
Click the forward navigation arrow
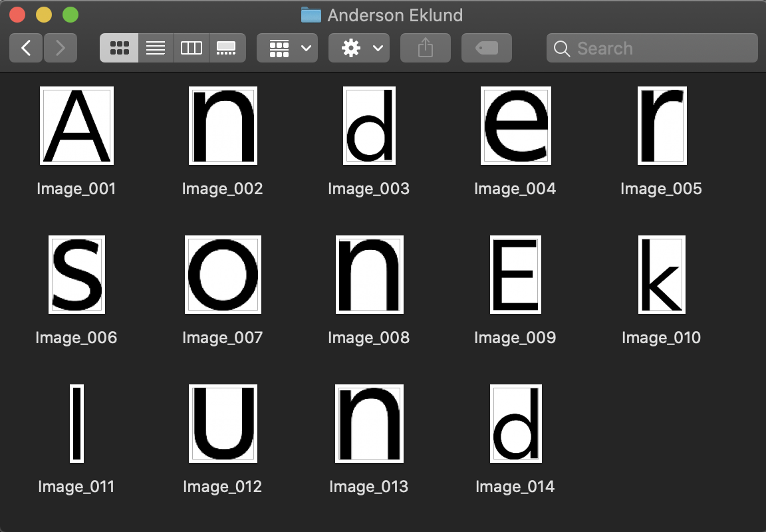click(x=61, y=48)
